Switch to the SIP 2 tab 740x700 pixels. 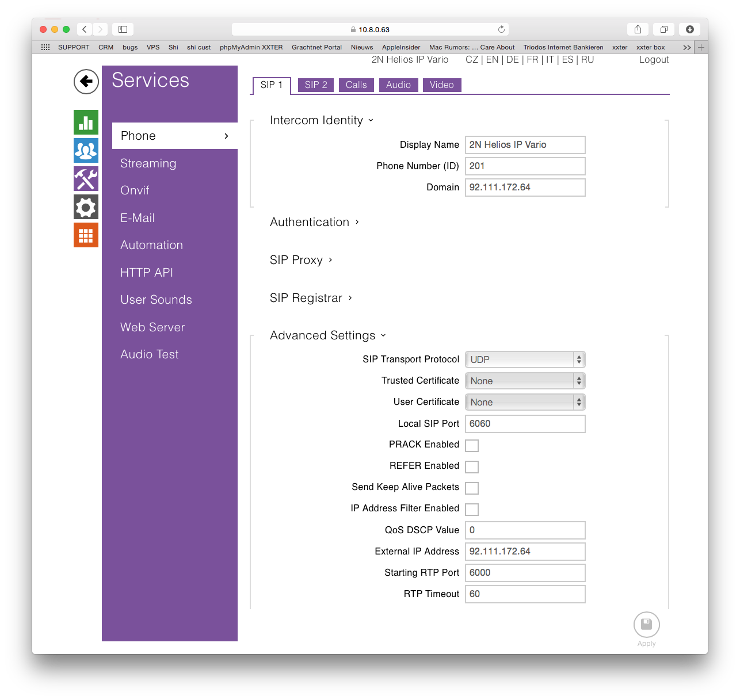(x=316, y=85)
